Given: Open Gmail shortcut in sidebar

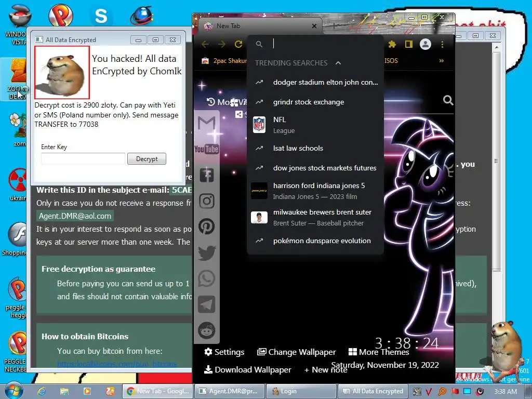Looking at the screenshot, I should tap(207, 123).
